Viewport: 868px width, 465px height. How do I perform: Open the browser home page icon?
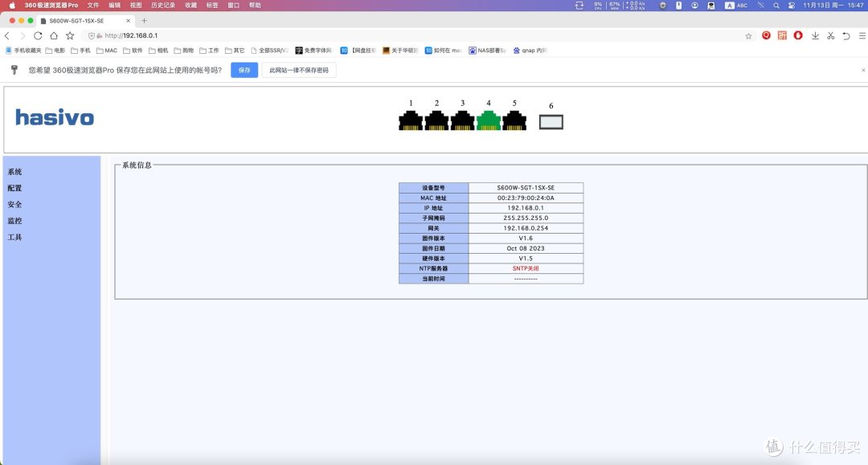[54, 35]
